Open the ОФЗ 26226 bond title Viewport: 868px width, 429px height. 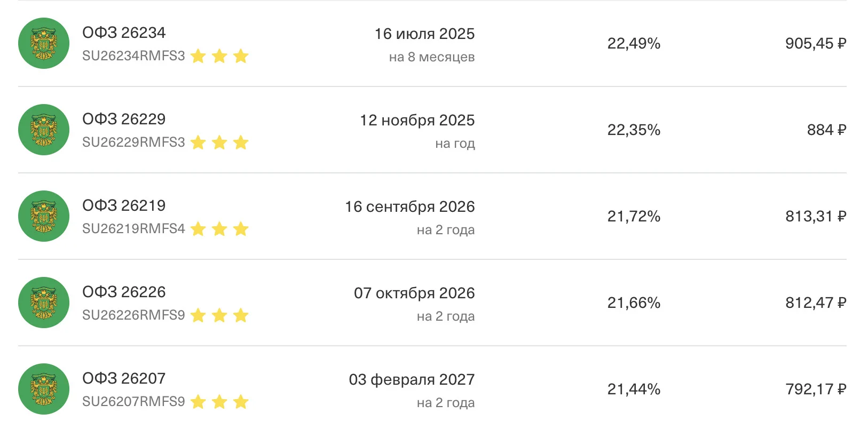point(124,292)
